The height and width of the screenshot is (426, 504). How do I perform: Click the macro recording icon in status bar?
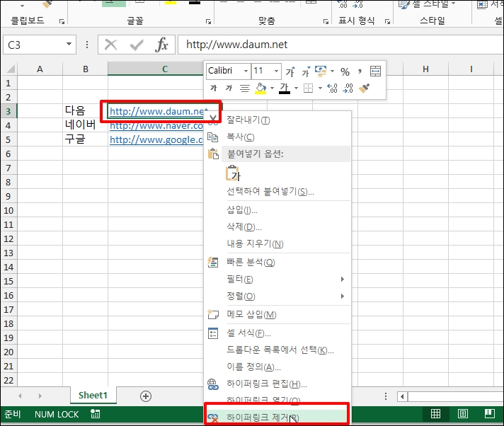click(95, 414)
